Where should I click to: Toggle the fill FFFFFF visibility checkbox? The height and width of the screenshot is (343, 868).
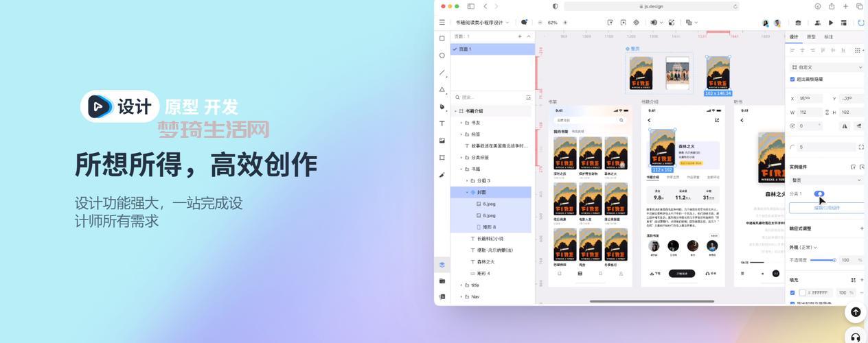[x=792, y=292]
